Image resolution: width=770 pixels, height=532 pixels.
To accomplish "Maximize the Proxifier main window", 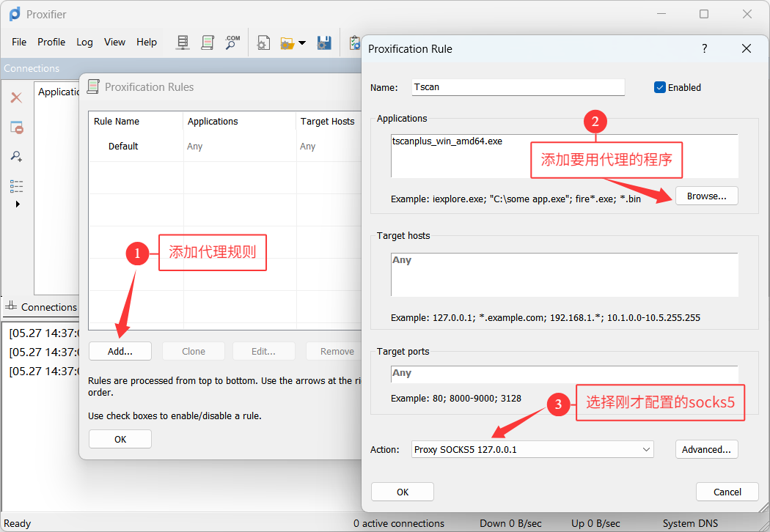I will tap(704, 14).
